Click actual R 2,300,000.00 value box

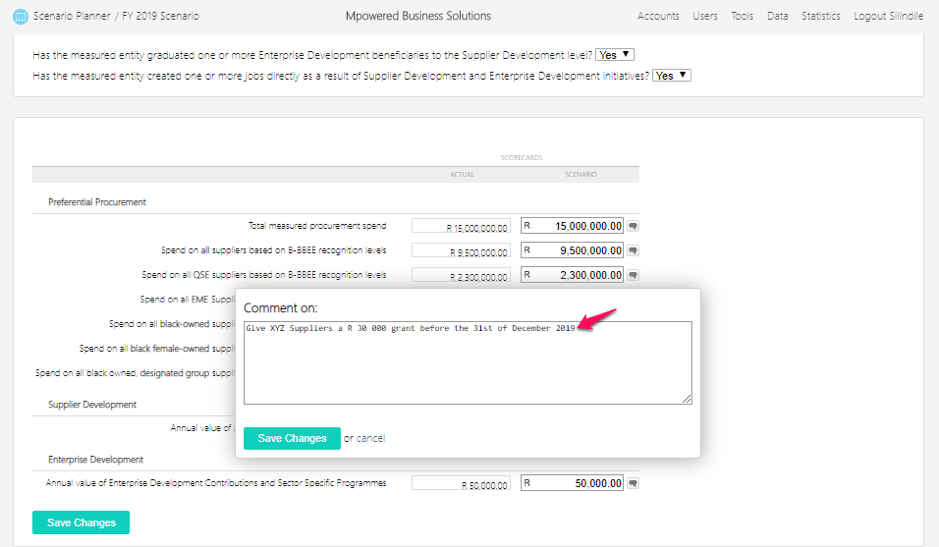tap(461, 275)
